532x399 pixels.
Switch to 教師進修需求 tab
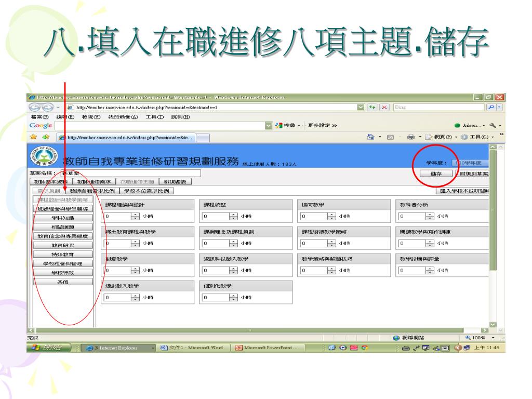[94, 182]
